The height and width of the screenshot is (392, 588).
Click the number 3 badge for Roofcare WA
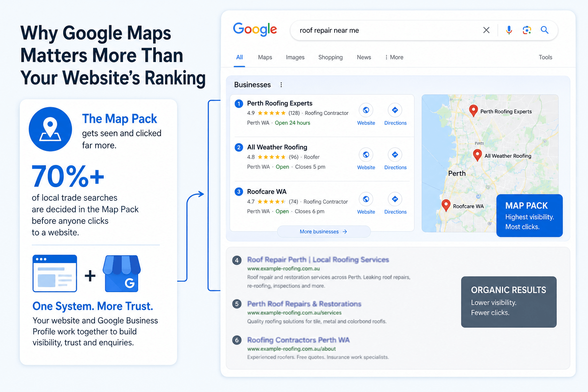tap(239, 192)
